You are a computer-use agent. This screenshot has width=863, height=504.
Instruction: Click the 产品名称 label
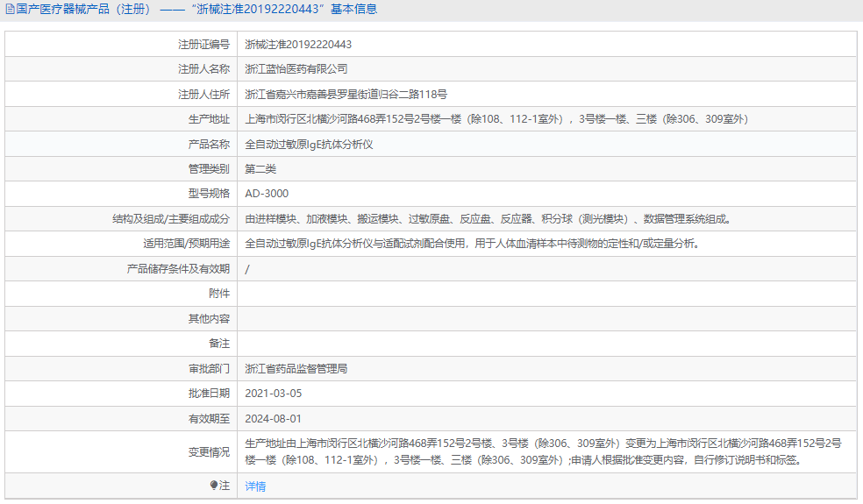209,145
